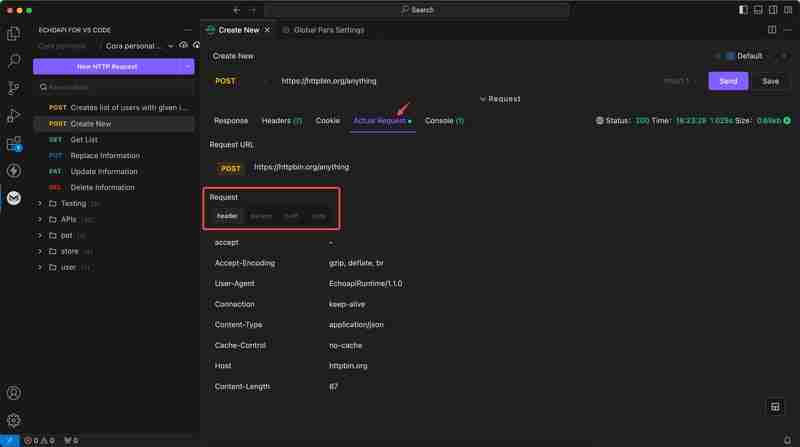The width and height of the screenshot is (800, 447).
Task: Click the User-Agent value EchoapiRuntime/1.1.0
Action: click(365, 284)
